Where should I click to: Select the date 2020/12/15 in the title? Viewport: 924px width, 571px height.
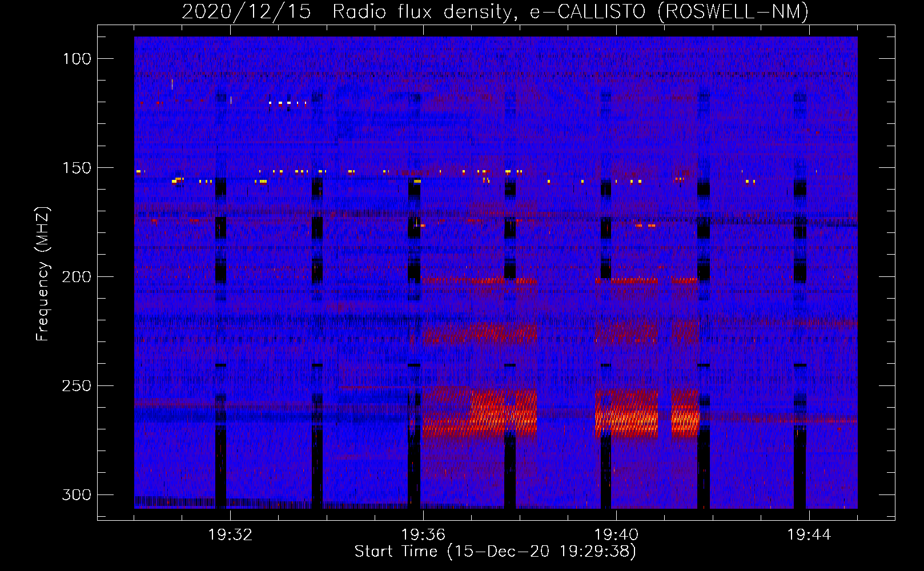[247, 11]
